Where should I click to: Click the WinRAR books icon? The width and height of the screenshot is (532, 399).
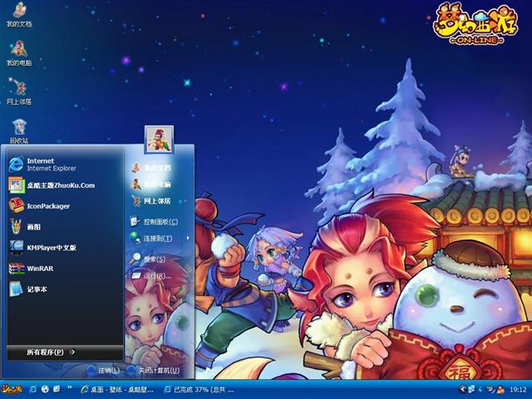[x=17, y=268]
